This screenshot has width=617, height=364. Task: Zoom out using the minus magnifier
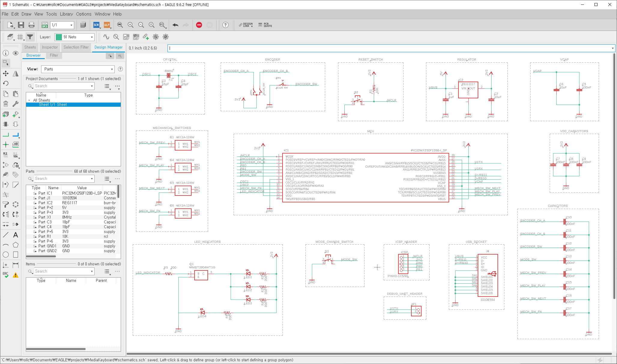pyautogui.click(x=141, y=25)
